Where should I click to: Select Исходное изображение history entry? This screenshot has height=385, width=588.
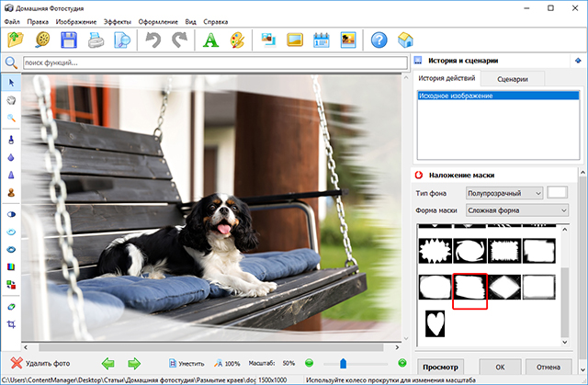point(498,96)
